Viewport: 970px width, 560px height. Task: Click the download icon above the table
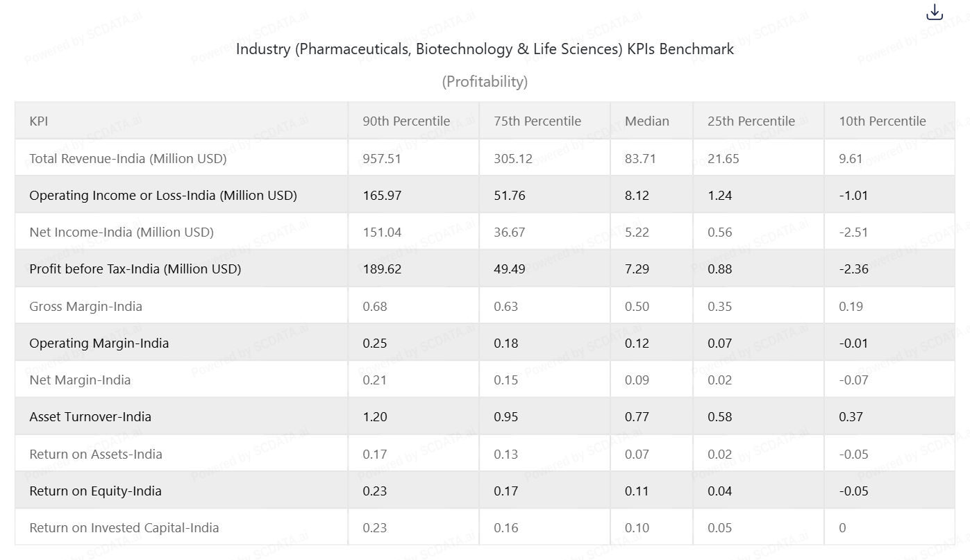pos(935,12)
